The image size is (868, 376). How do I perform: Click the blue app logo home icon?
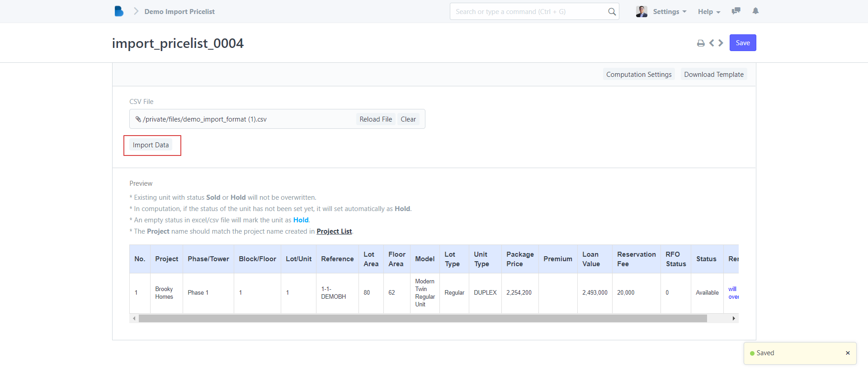[x=119, y=11]
